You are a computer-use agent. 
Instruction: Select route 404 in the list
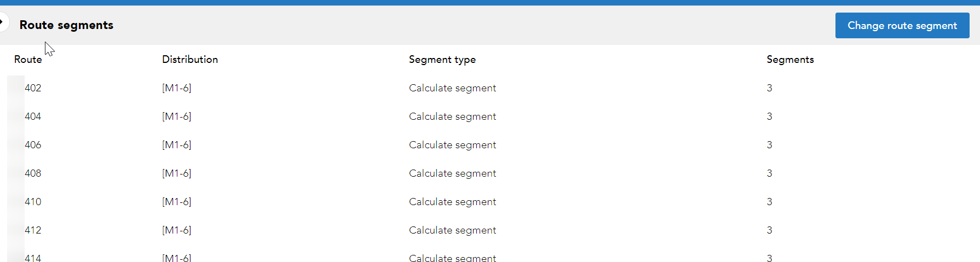click(33, 117)
